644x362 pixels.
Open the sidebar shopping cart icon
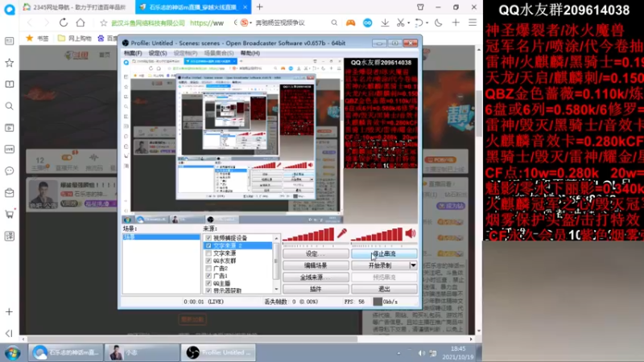9,214
